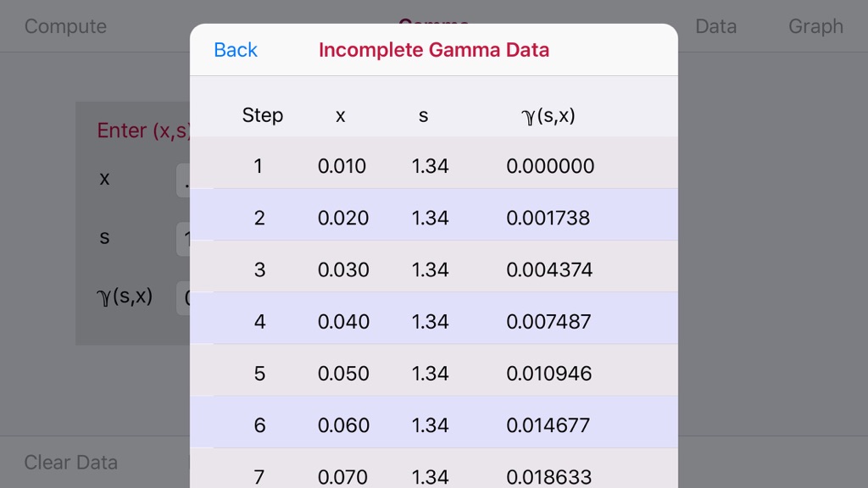The width and height of the screenshot is (868, 488).
Task: Select row showing gamma 0.004374
Action: [x=434, y=267]
